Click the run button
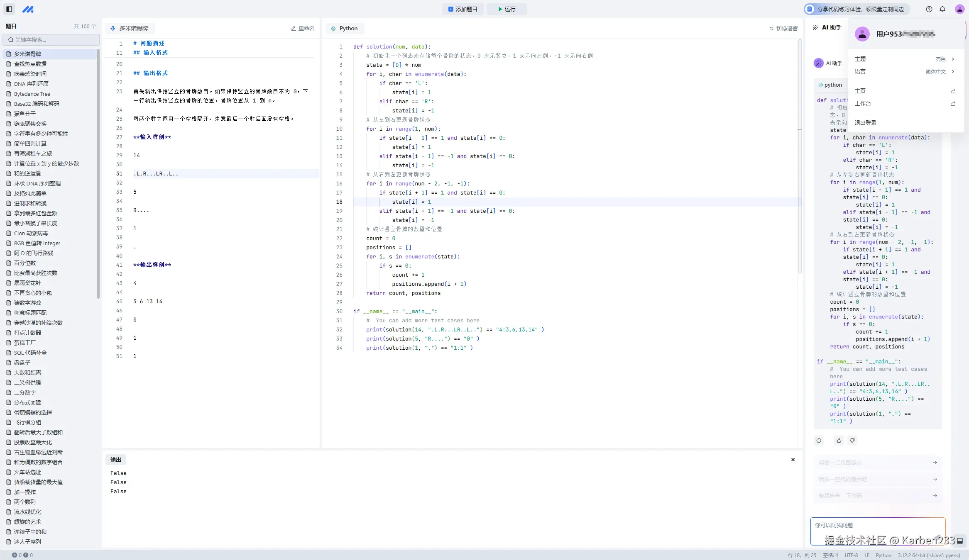This screenshot has width=969, height=560. tap(507, 9)
